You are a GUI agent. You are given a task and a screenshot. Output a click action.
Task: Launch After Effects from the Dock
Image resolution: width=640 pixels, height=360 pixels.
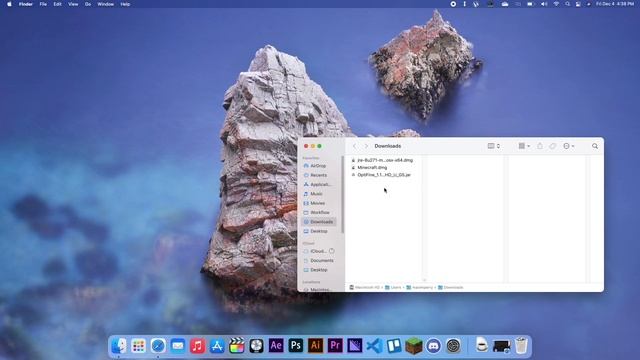(276, 346)
